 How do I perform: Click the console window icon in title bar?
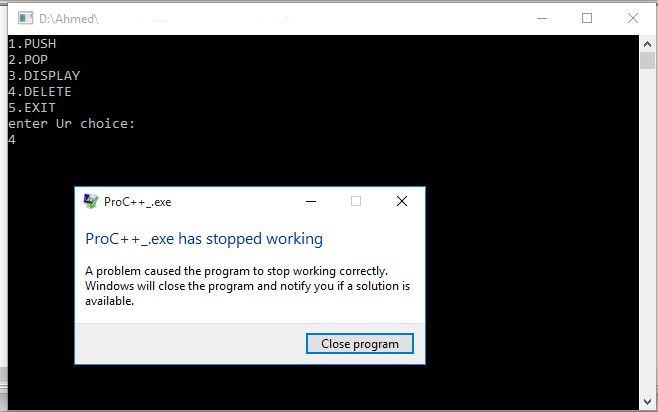pyautogui.click(x=25, y=18)
